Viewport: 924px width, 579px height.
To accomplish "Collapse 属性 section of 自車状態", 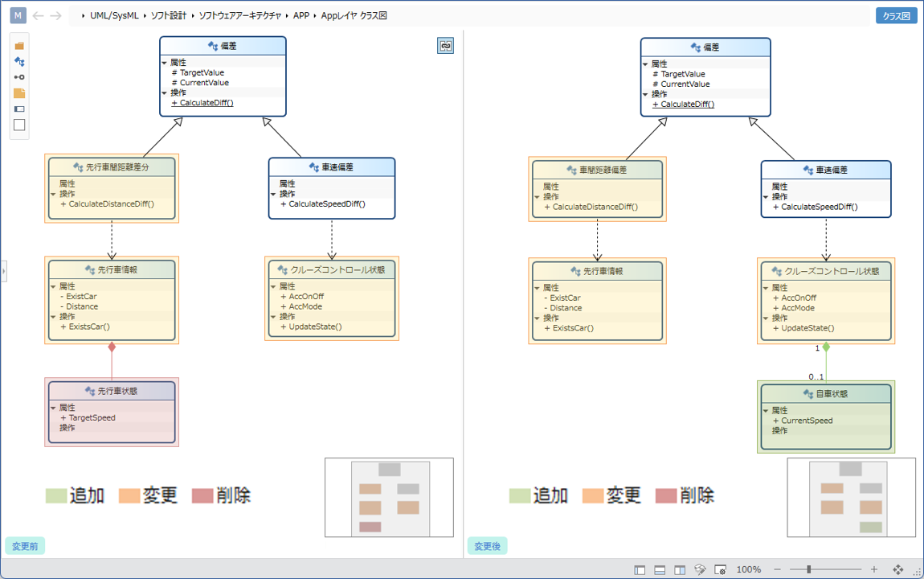I will click(766, 411).
